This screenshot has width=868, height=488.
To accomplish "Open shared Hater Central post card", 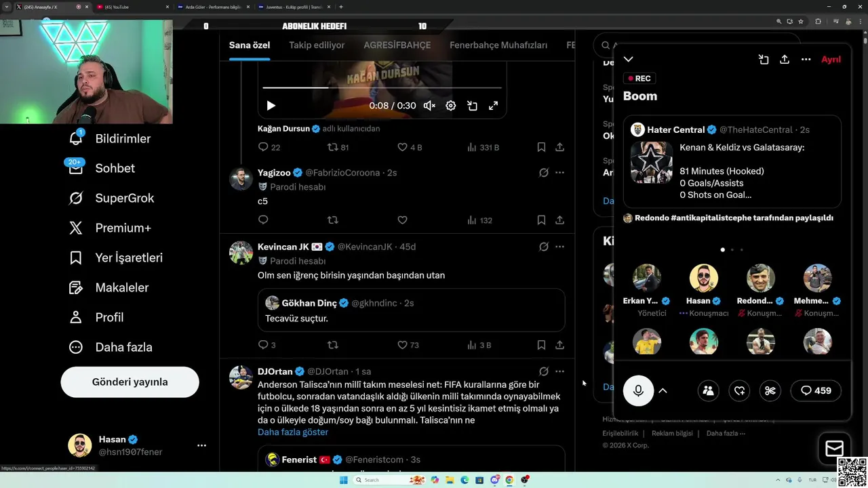I will click(732, 162).
